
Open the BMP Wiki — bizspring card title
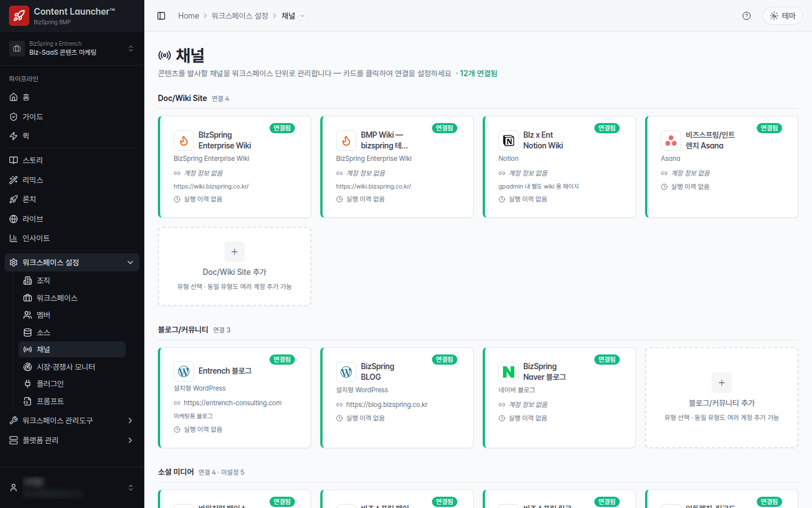coord(384,141)
